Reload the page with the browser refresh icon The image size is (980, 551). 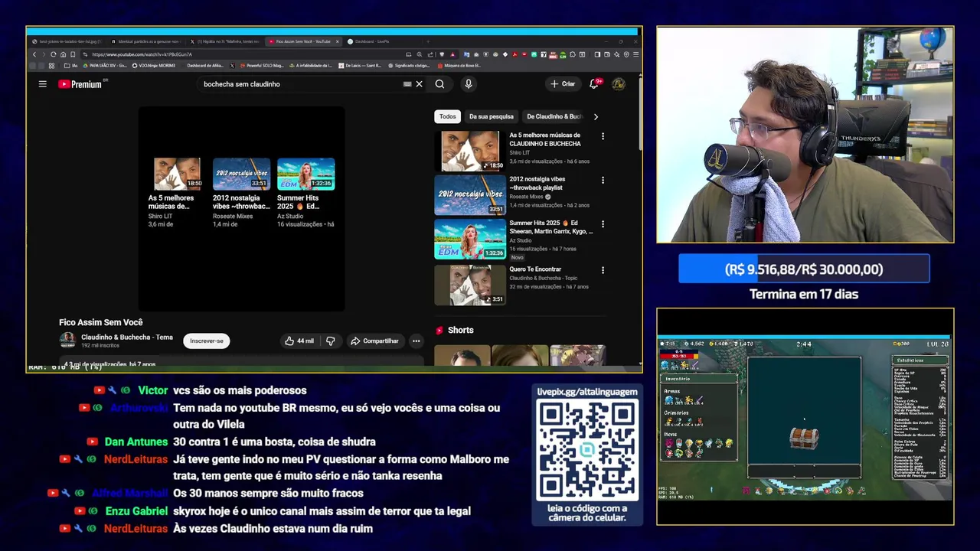point(53,54)
